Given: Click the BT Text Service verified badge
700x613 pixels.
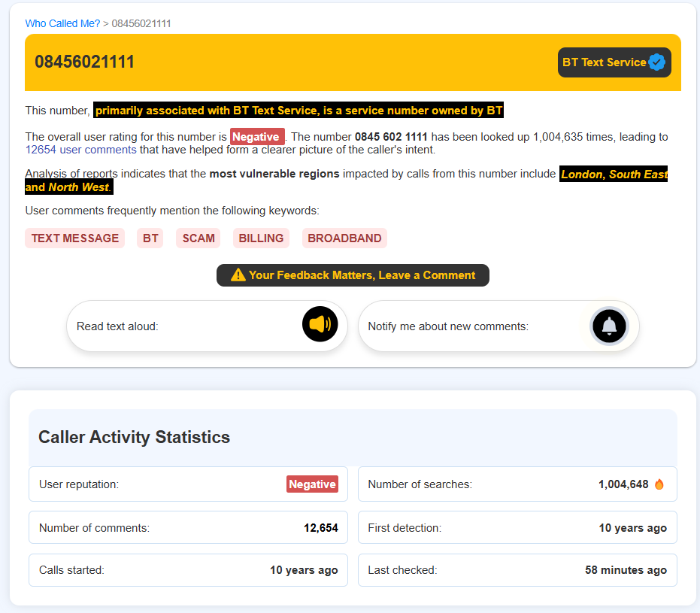Looking at the screenshot, I should 614,62.
